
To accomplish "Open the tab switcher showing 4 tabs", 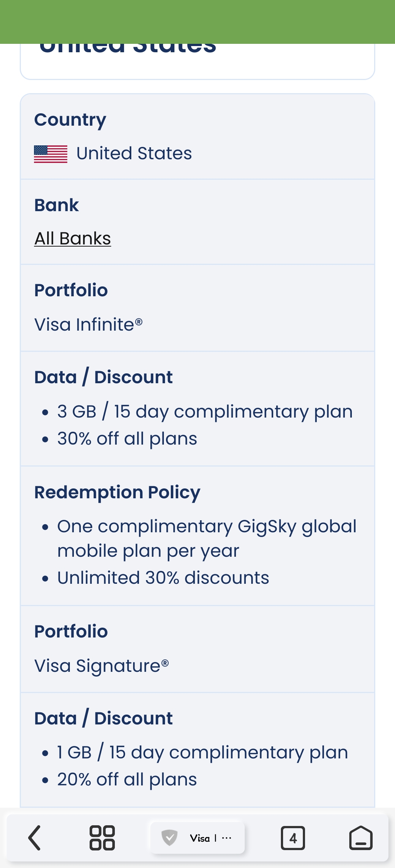I will pyautogui.click(x=293, y=838).
